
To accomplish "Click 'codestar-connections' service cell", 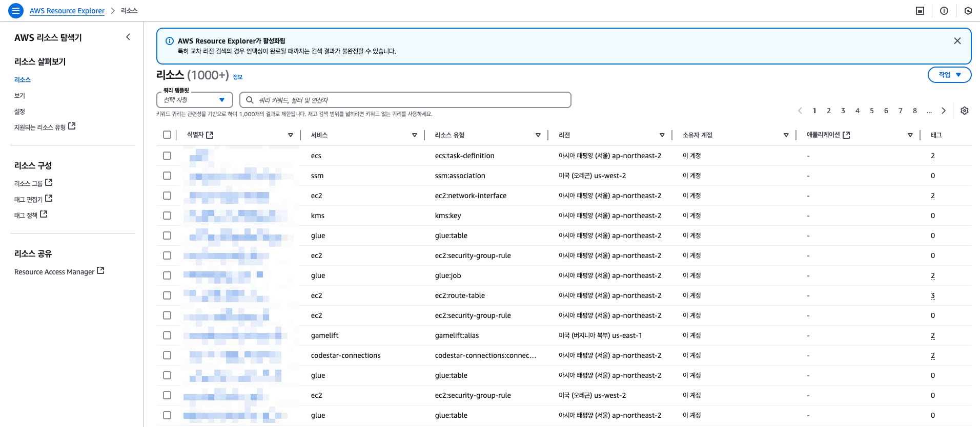I will coord(346,355).
